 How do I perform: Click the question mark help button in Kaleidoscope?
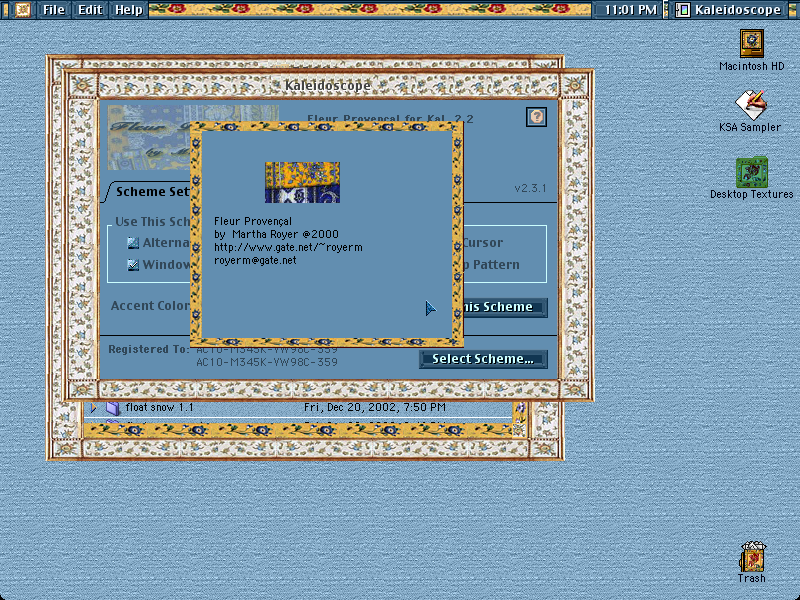536,117
